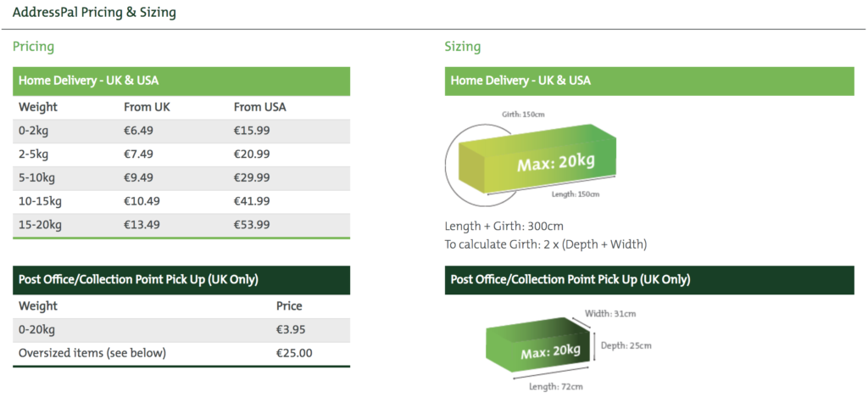This screenshot has width=868, height=398.
Task: Click the From USA column header
Action: 260,107
